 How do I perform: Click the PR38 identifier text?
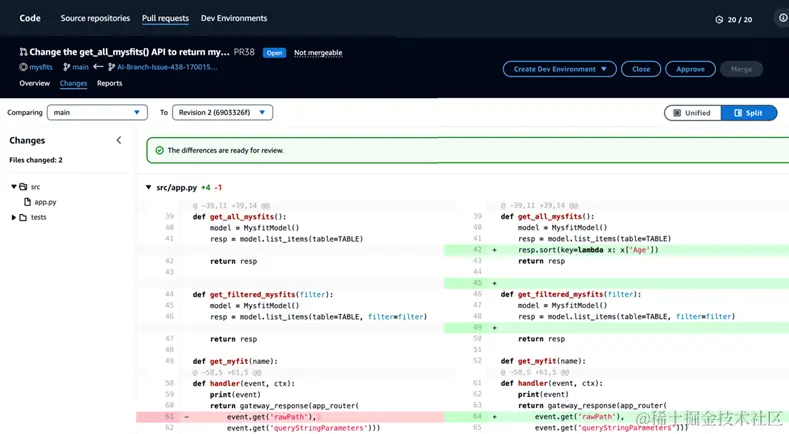[244, 52]
